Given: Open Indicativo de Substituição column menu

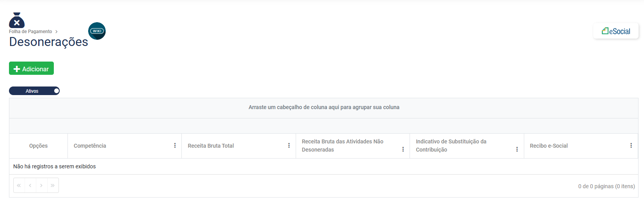Looking at the screenshot, I should pos(517,149).
